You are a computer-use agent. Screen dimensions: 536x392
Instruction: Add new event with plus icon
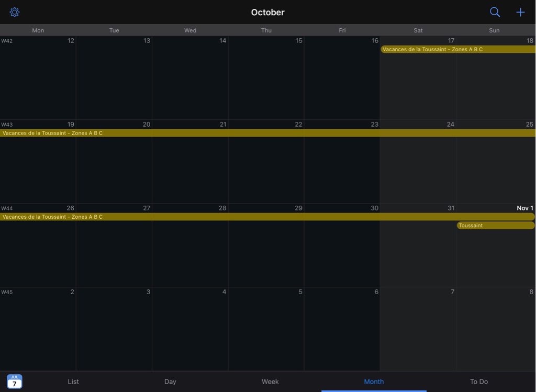pos(520,12)
